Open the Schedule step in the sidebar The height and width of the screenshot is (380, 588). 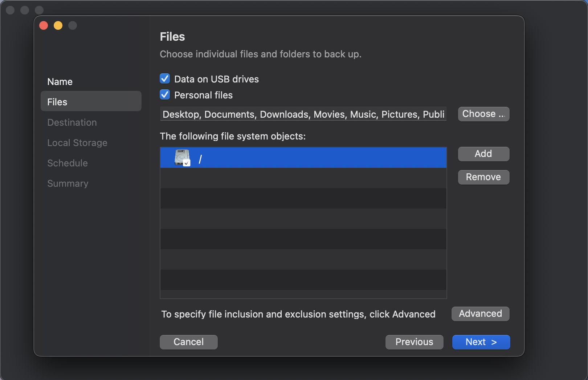[x=91, y=163]
